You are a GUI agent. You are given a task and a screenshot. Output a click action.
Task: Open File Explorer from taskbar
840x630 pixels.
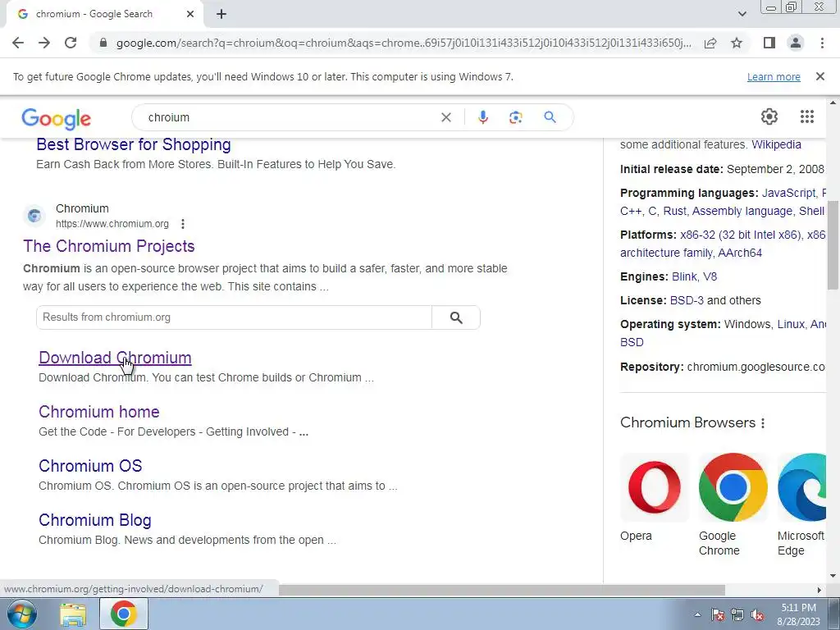click(x=73, y=614)
